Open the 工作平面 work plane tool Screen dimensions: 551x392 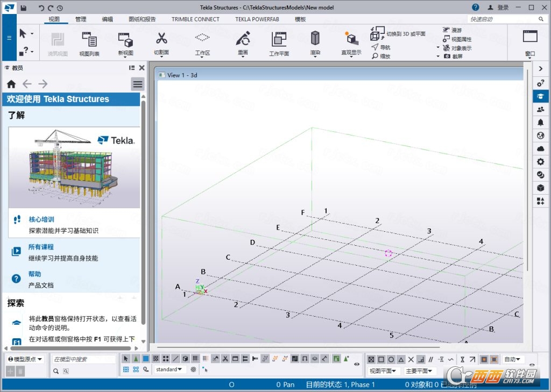pos(279,43)
